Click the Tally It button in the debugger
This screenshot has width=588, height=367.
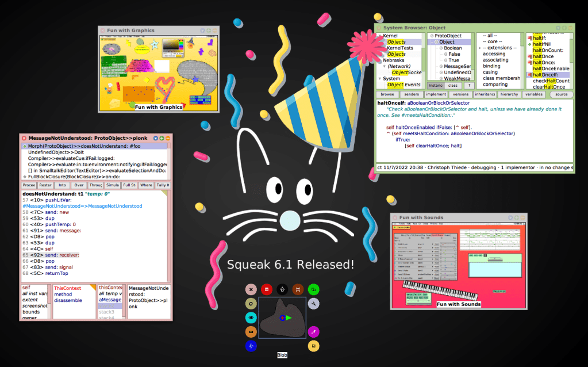163,185
